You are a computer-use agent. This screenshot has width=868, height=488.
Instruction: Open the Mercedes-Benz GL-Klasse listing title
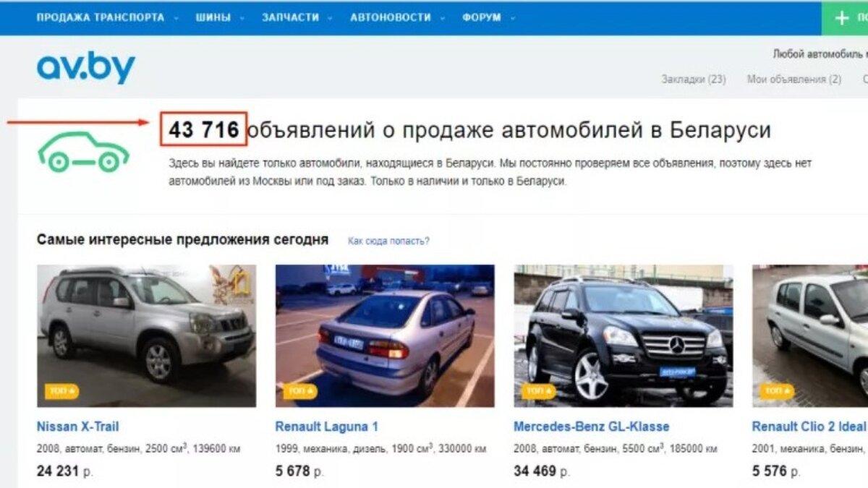click(x=591, y=427)
